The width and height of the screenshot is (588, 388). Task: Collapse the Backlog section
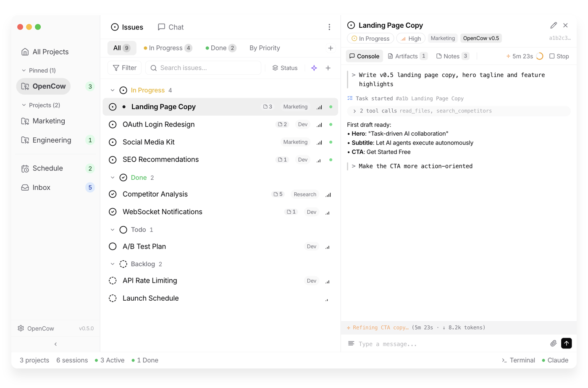(x=112, y=264)
